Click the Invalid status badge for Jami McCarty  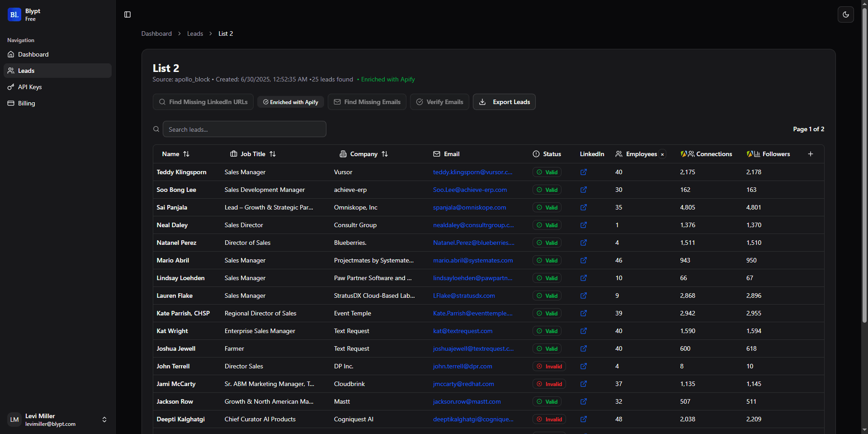point(549,384)
